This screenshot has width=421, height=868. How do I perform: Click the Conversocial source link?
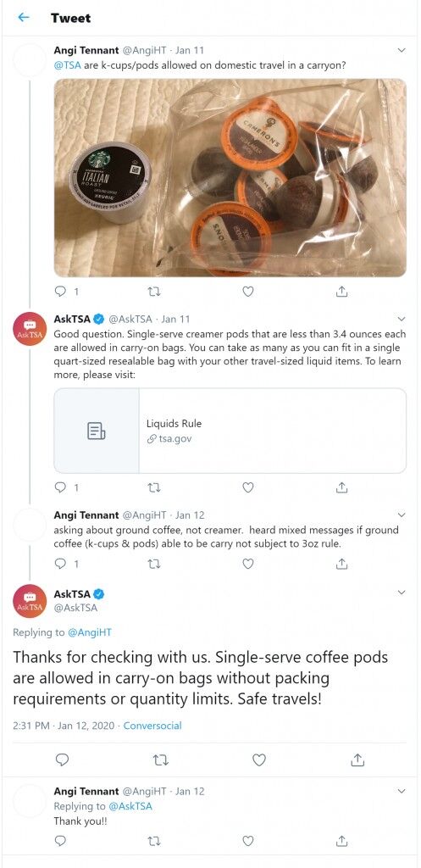coord(152,726)
